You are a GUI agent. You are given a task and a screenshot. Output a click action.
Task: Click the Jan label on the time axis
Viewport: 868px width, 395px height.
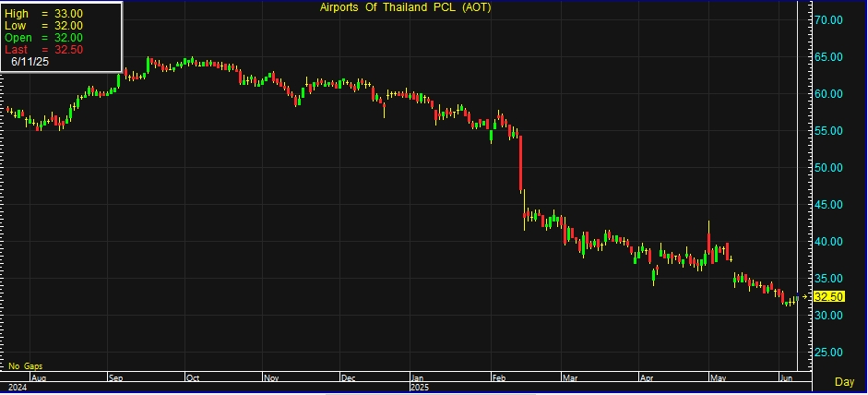(419, 378)
